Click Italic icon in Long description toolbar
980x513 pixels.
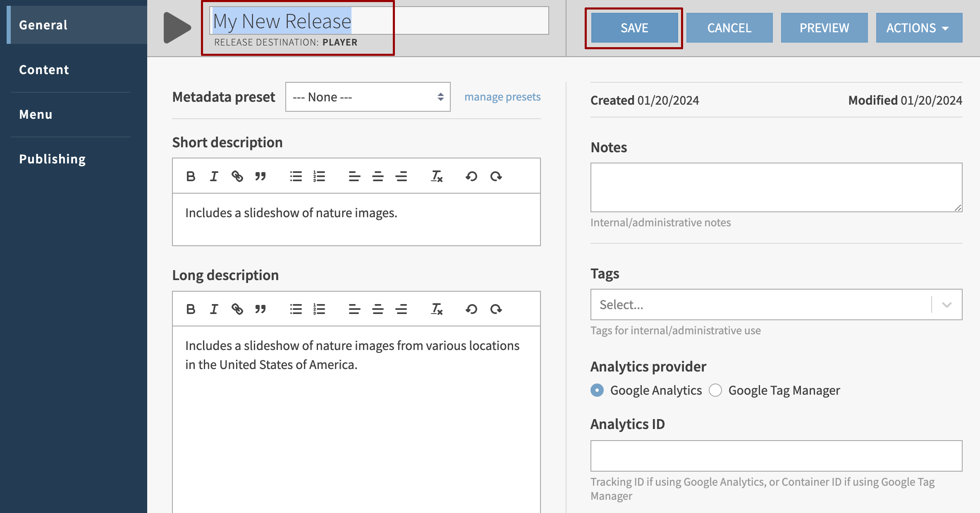tap(214, 309)
